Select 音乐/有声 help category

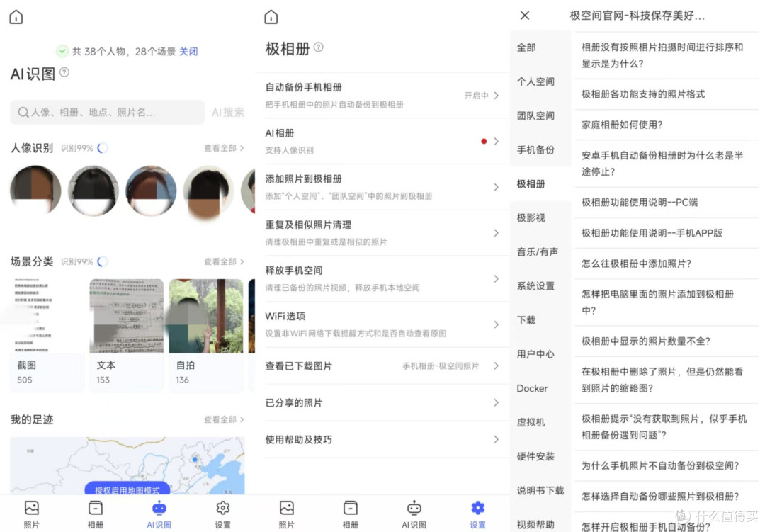click(537, 252)
